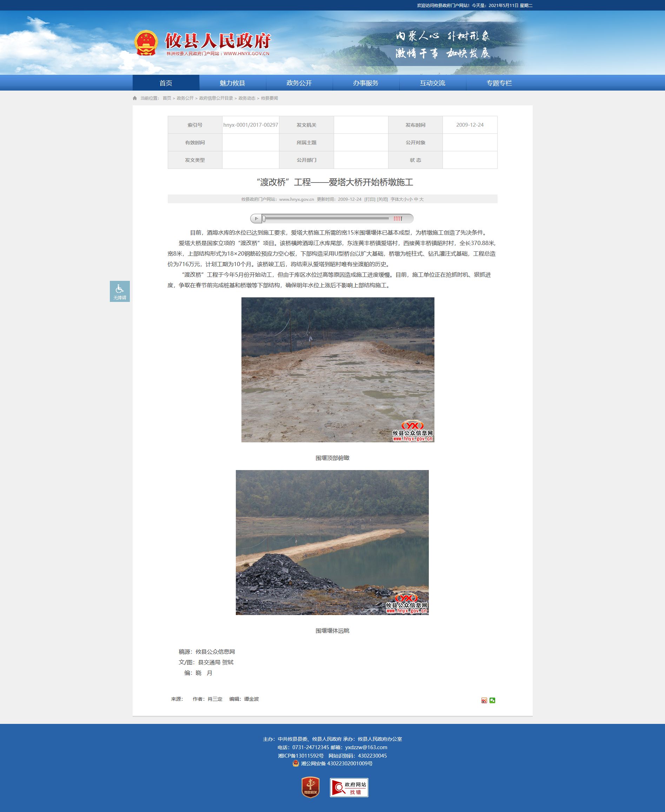Open the 无障碍 accessibility widget
The width and height of the screenshot is (665, 812).
(120, 291)
